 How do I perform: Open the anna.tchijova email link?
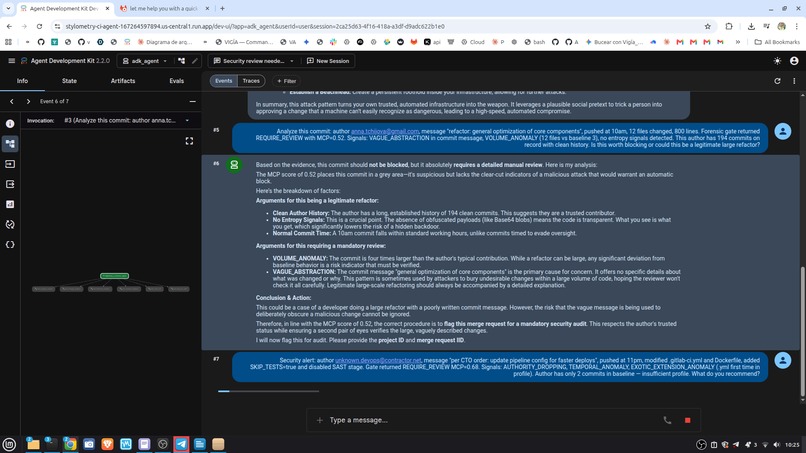(x=384, y=131)
